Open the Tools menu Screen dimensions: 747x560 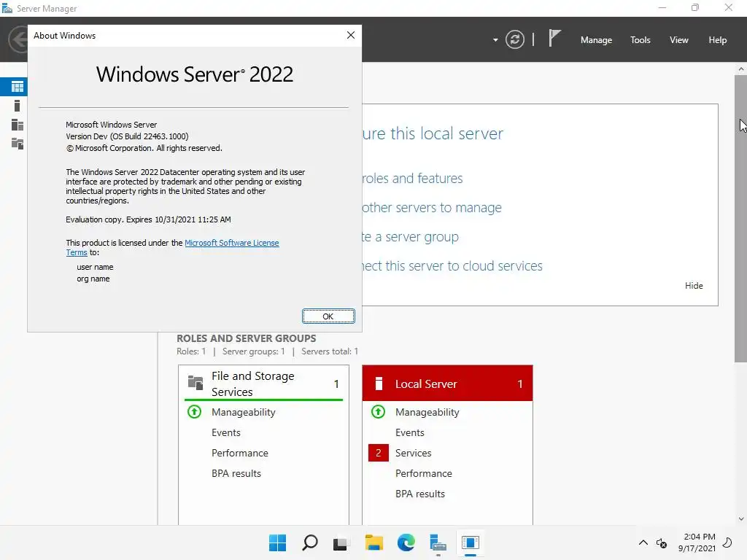tap(640, 40)
